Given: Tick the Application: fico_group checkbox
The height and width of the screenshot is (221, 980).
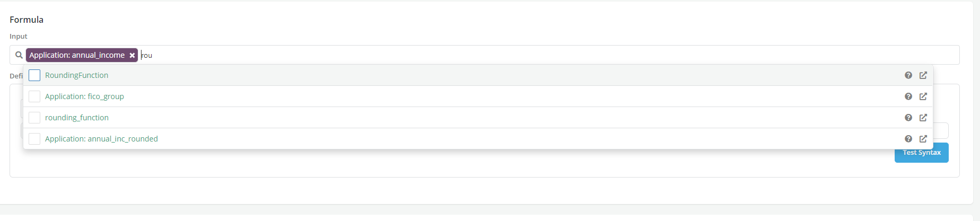Looking at the screenshot, I should (34, 96).
